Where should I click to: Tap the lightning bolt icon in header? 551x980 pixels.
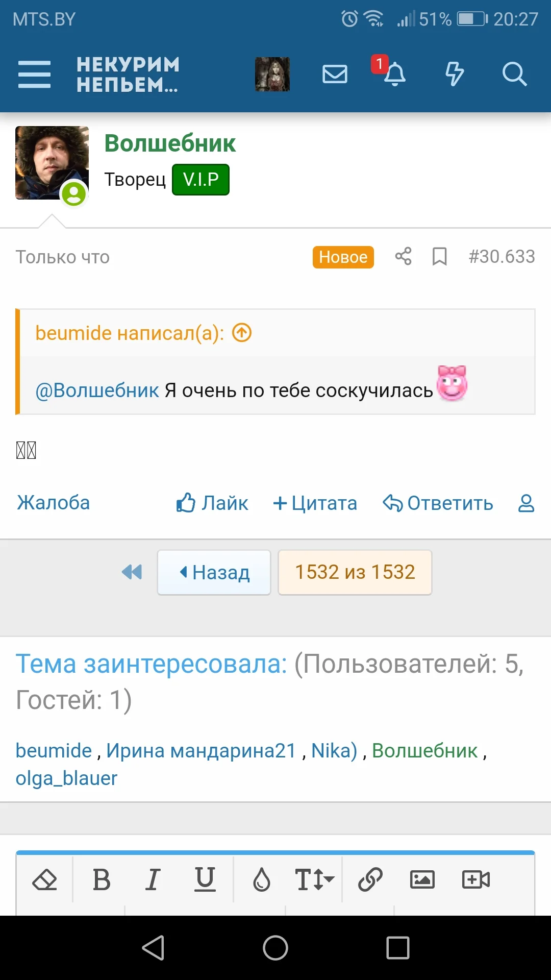(x=453, y=75)
